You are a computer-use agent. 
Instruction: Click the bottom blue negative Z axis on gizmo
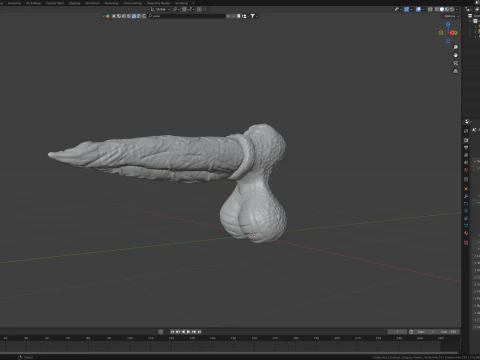click(448, 41)
